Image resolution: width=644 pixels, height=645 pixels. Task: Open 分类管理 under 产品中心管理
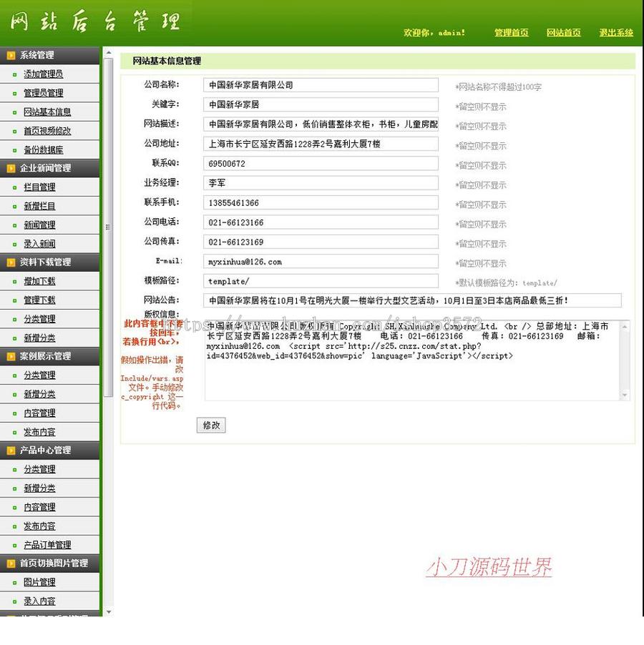39,469
